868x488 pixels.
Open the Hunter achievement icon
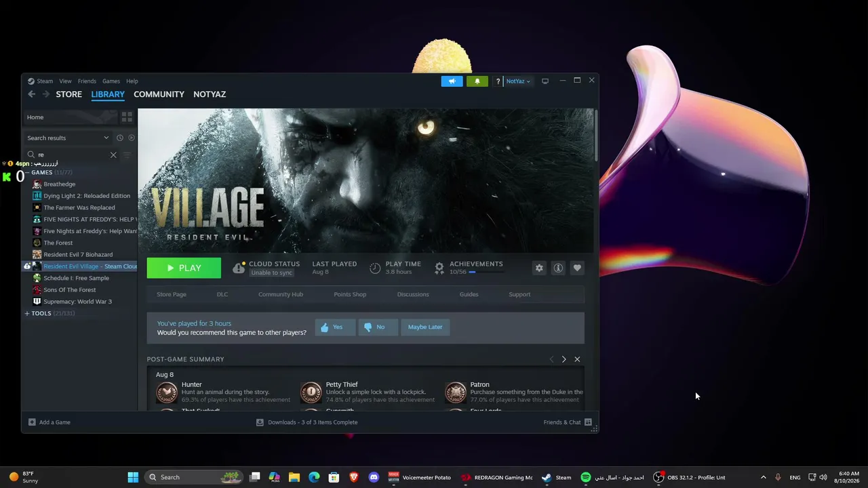click(x=167, y=392)
